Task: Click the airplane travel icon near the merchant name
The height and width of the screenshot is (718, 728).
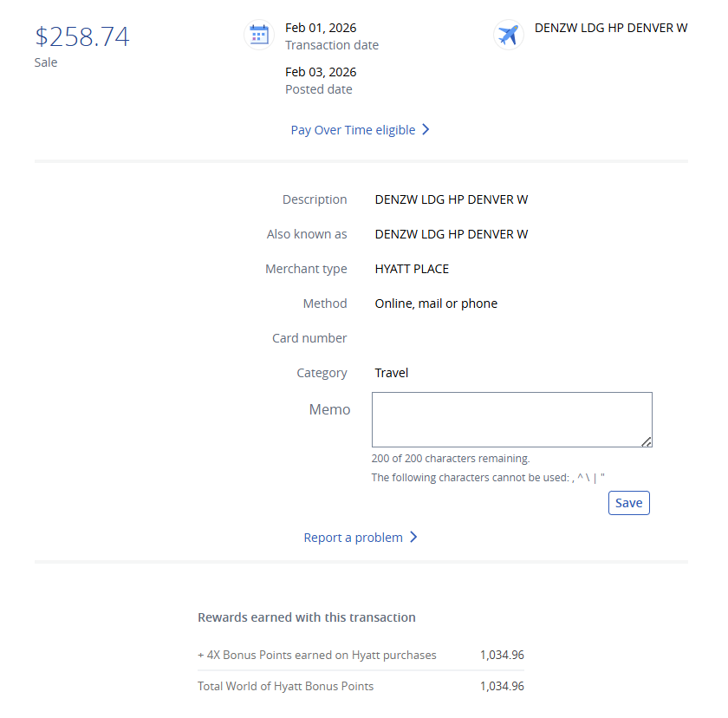Action: point(508,35)
